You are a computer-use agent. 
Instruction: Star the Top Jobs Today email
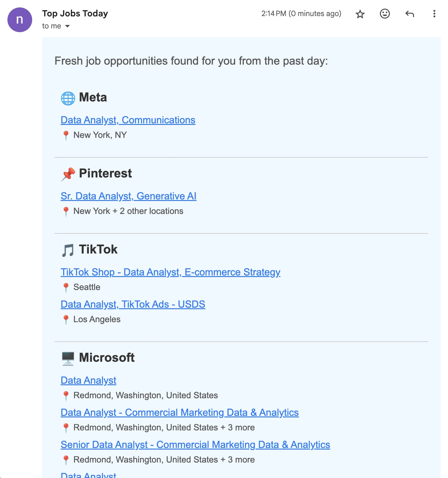tap(360, 14)
